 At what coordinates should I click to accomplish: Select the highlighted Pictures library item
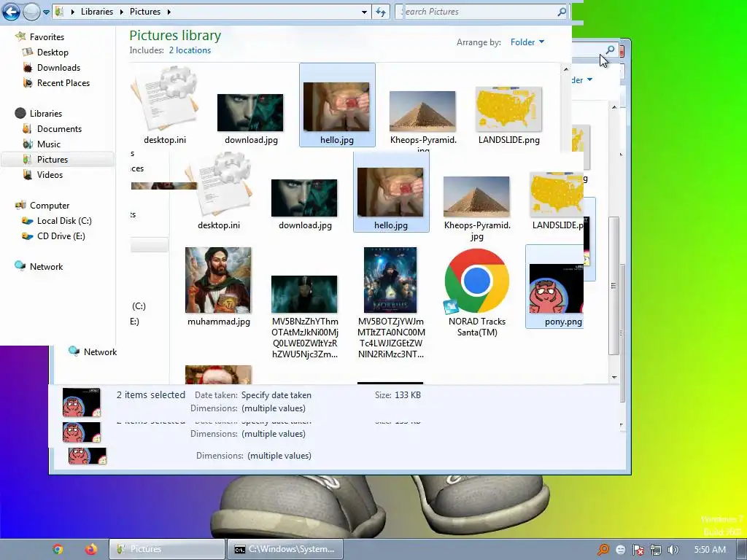pyautogui.click(x=57, y=160)
